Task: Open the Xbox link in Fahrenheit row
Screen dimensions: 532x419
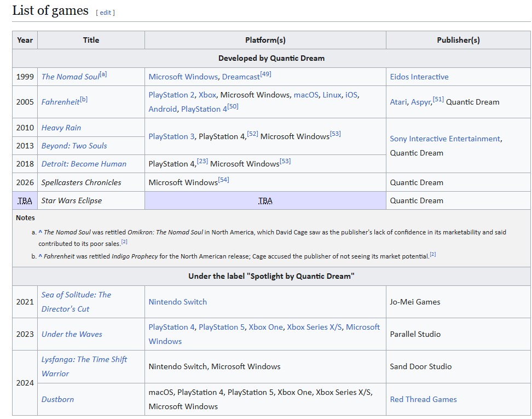Action: tap(207, 95)
